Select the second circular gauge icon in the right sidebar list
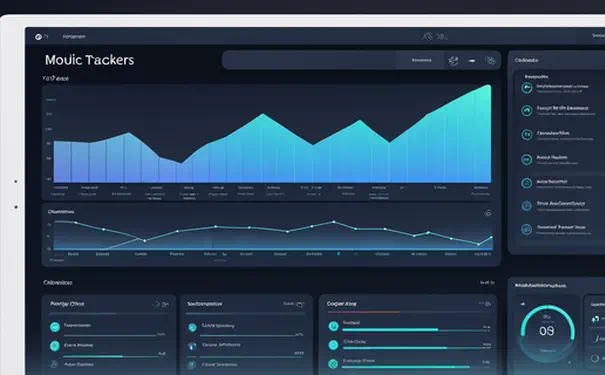 tap(527, 111)
